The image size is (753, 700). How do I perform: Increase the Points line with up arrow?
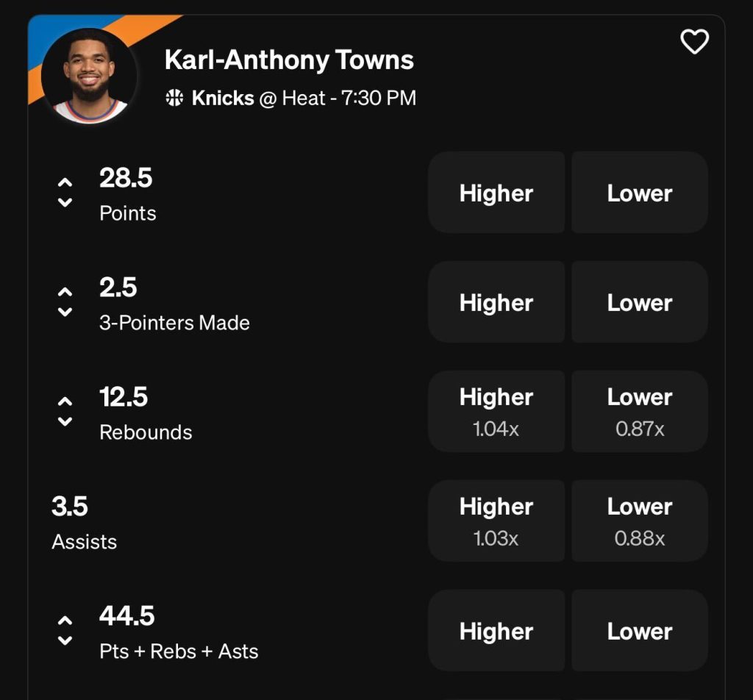65,182
